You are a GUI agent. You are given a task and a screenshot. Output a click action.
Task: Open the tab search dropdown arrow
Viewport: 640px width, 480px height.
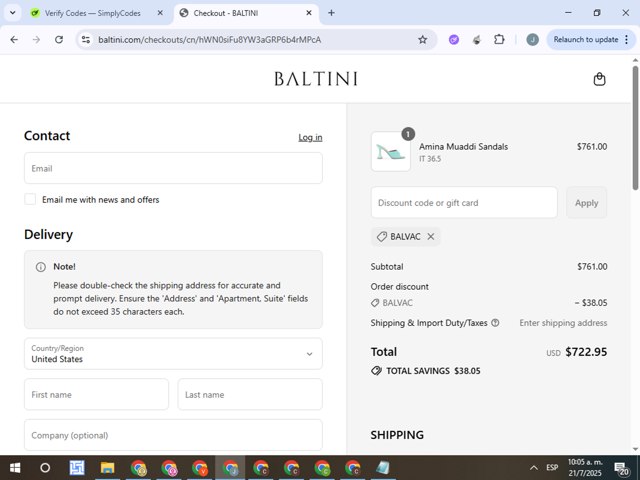(x=13, y=13)
